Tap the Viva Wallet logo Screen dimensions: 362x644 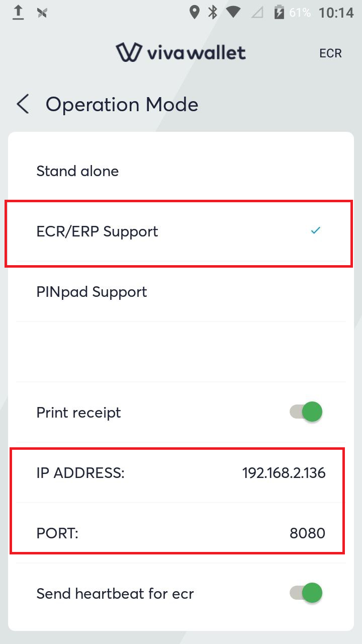click(x=180, y=52)
